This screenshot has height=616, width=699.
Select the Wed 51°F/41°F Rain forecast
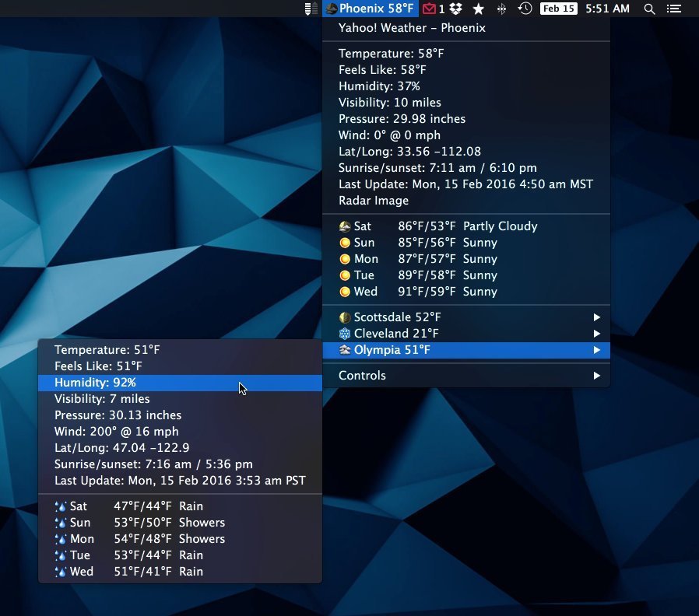tap(180, 572)
